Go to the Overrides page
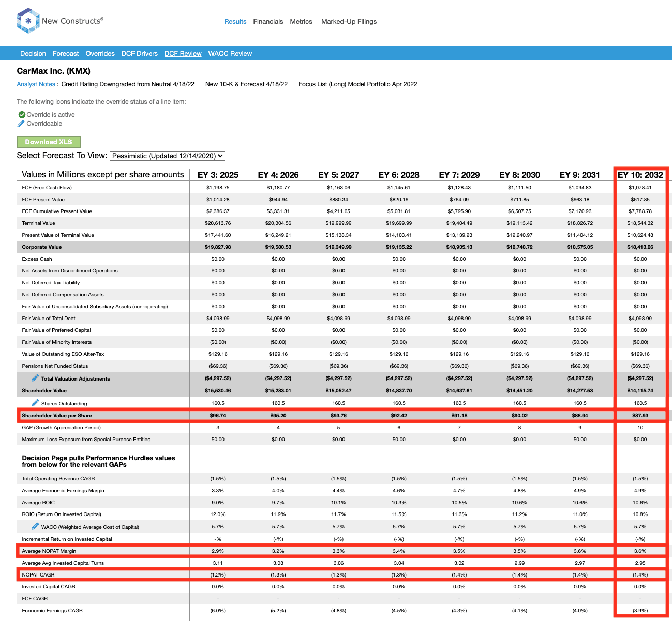This screenshot has width=672, height=621. 100,54
